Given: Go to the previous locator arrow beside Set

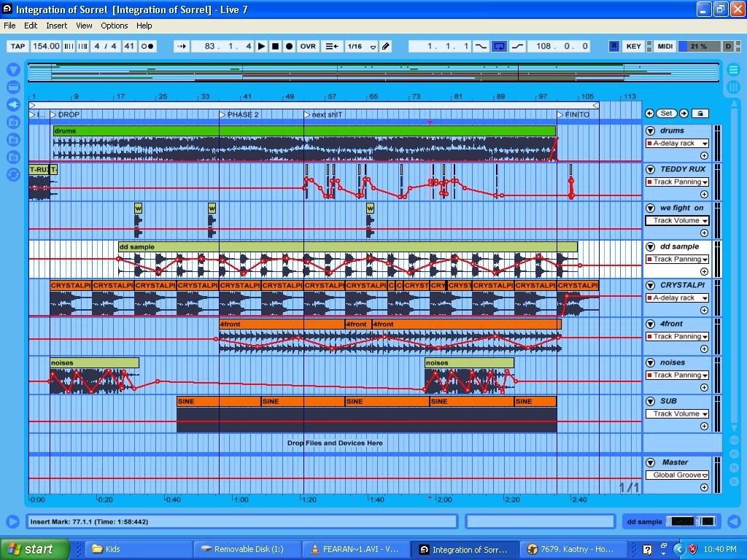Looking at the screenshot, I should 649,114.
